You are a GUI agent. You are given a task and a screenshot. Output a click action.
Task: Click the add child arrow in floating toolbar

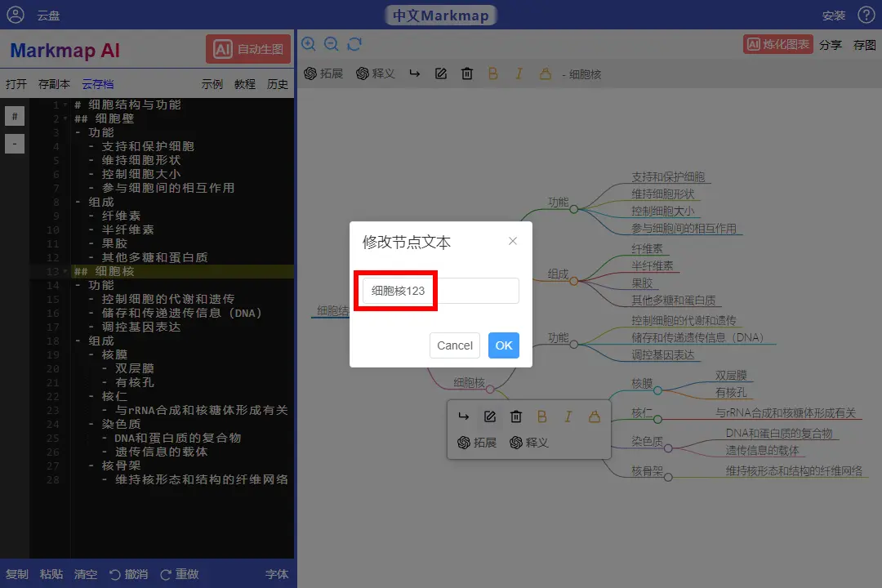(464, 416)
